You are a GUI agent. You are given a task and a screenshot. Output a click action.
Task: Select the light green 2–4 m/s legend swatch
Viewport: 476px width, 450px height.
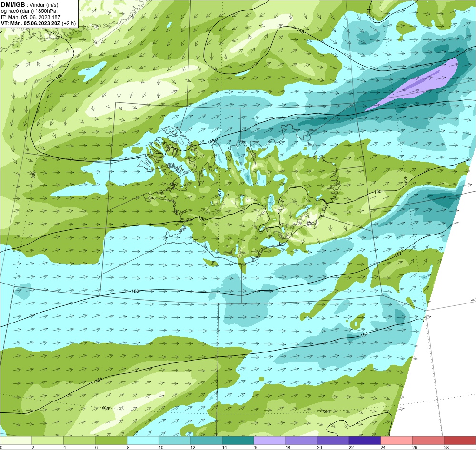point(47,440)
